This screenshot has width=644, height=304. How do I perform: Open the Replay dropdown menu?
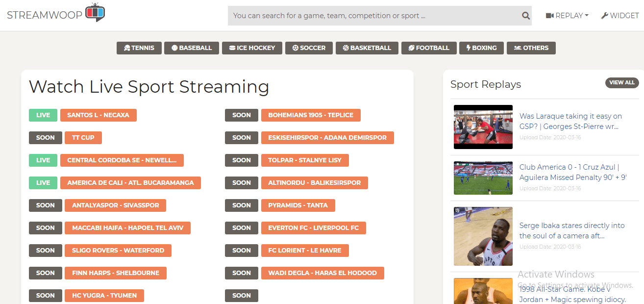567,16
